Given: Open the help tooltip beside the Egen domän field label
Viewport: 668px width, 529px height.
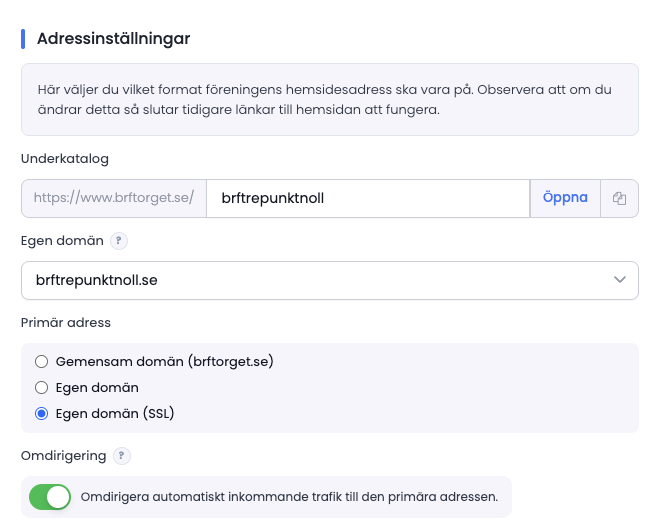Looking at the screenshot, I should click(119, 241).
